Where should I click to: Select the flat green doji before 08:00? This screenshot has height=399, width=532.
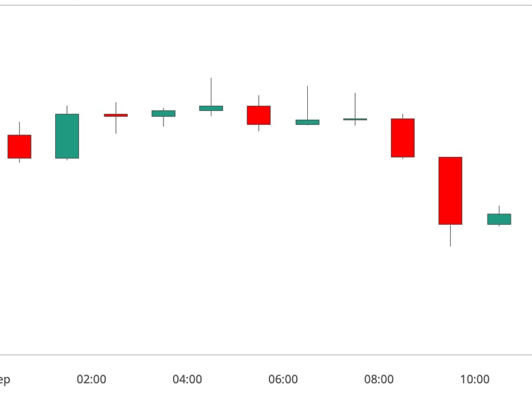[x=355, y=119]
